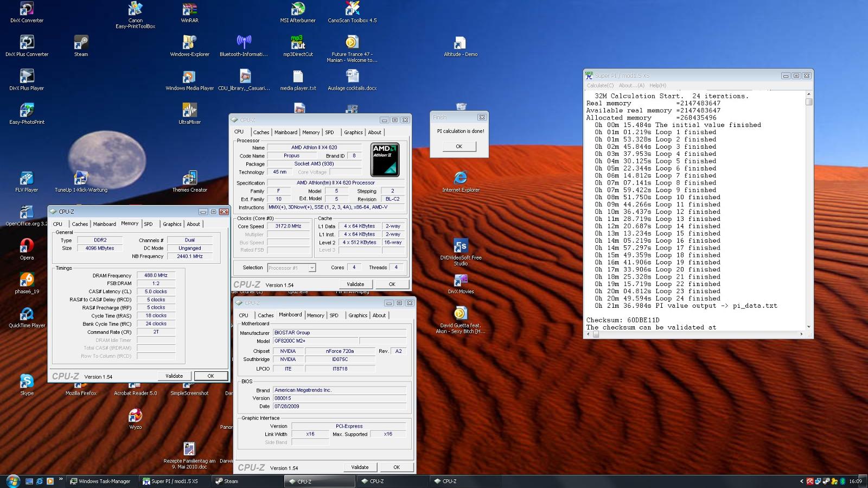
Task: Open Wyzo desktop icon
Action: point(135,419)
